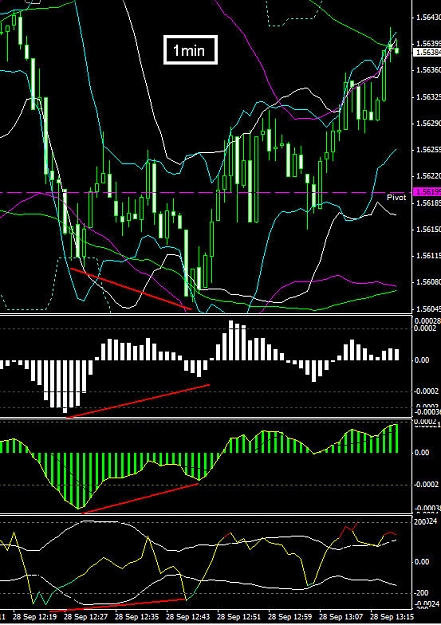Click the 1.56325 price axis label
This screenshot has height=625, width=441.
[x=428, y=97]
